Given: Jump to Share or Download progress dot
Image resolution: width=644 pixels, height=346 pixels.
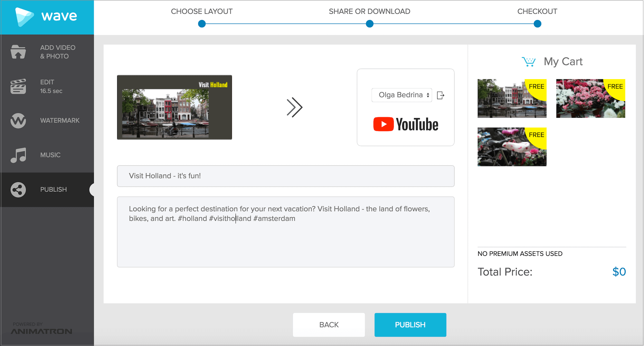Looking at the screenshot, I should coord(370,24).
